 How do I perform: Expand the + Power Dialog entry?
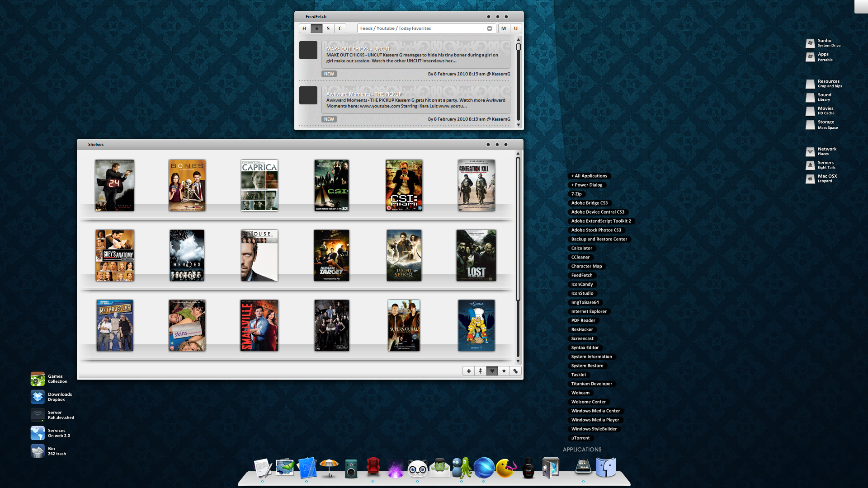point(587,185)
